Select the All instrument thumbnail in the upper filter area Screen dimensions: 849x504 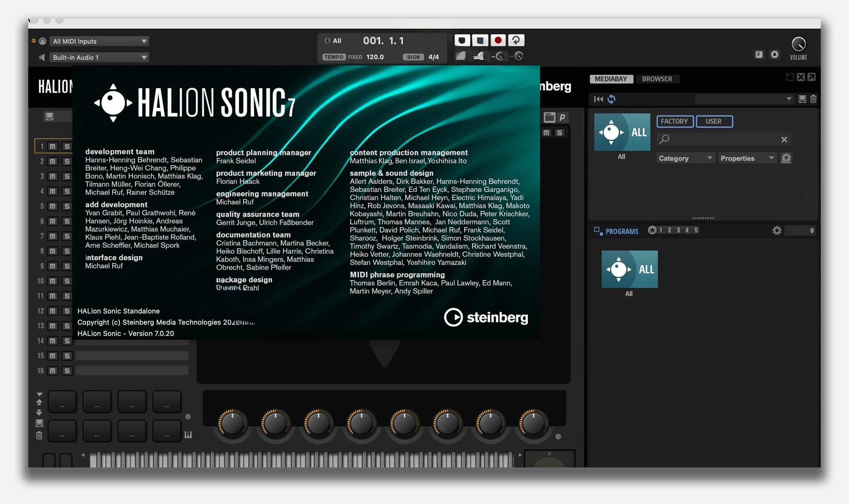(622, 132)
